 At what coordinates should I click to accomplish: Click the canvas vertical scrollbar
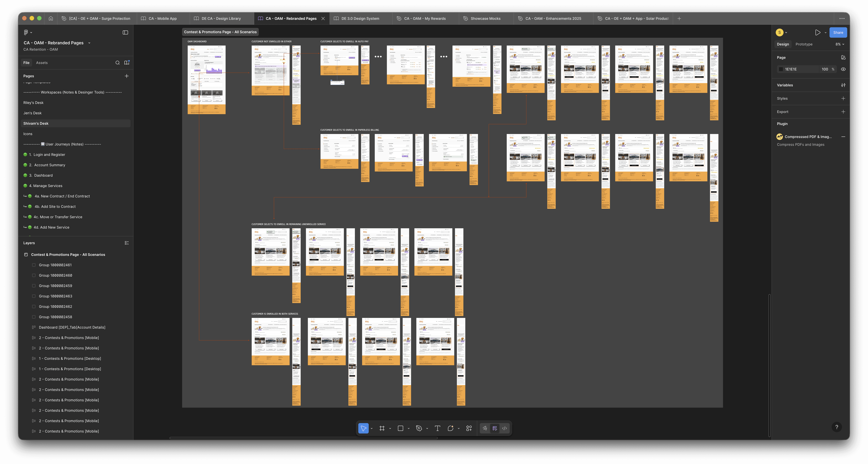click(x=769, y=366)
